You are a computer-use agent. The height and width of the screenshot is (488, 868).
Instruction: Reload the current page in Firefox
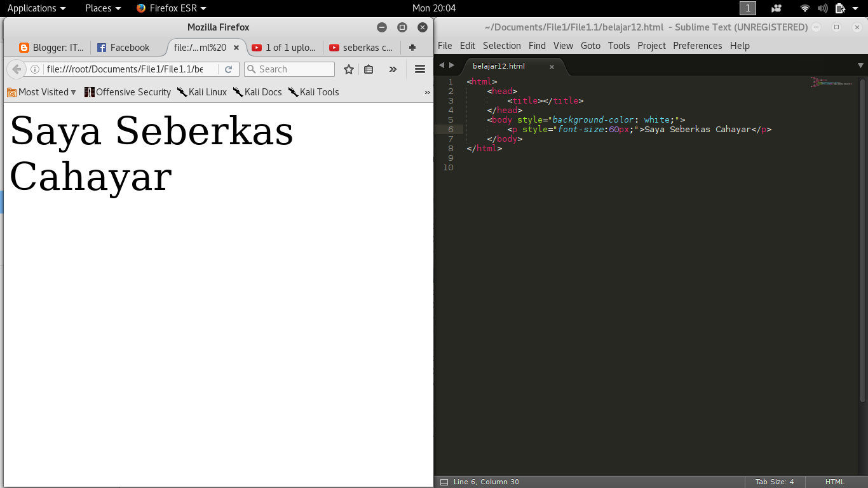coord(227,69)
